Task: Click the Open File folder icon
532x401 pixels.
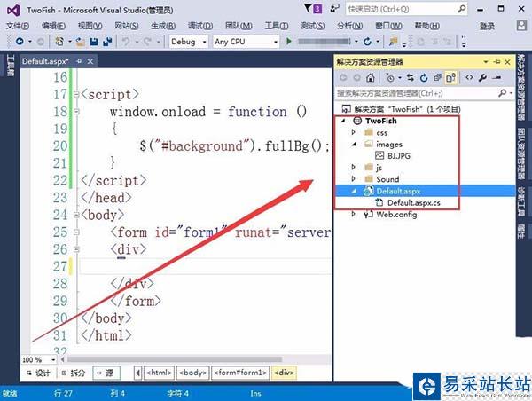Action: [81, 42]
